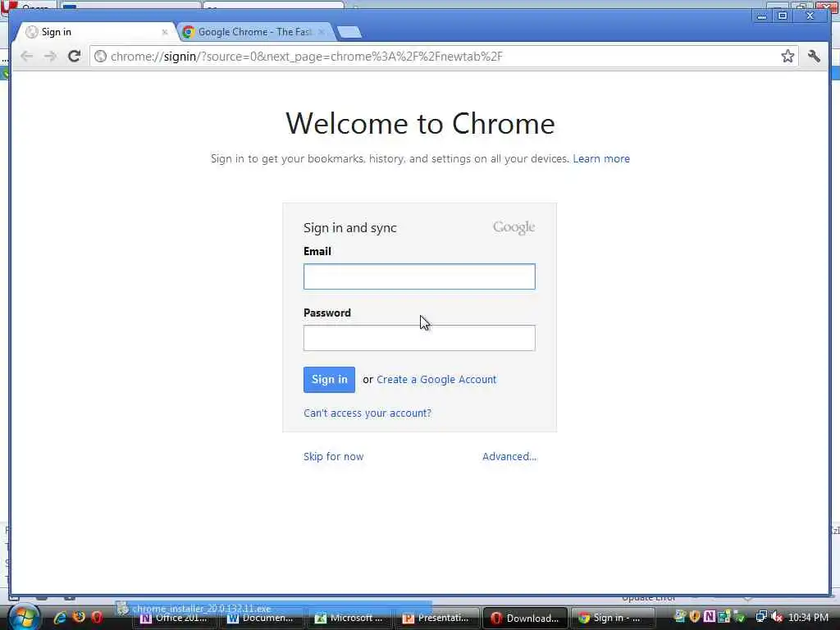Viewport: 840px width, 630px height.
Task: Close the Sign in tab
Action: [164, 32]
